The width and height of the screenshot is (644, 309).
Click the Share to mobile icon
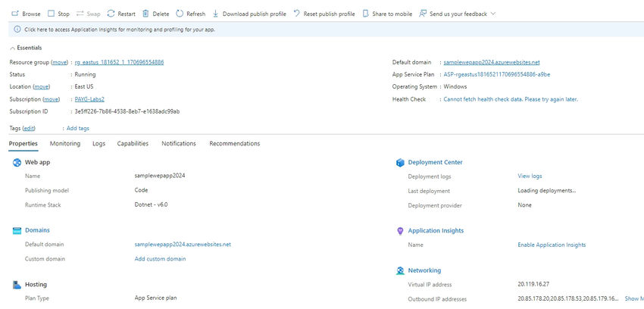[x=367, y=14]
